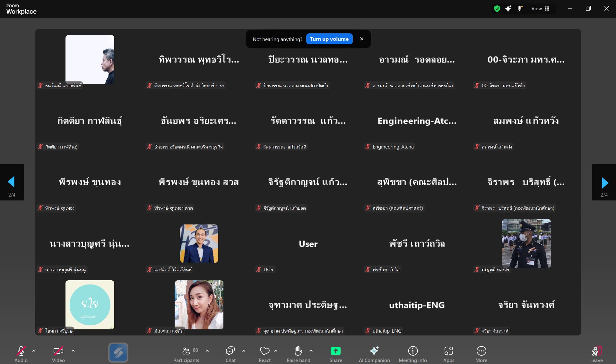Expand video options arrow
This screenshot has height=364, width=616.
pyautogui.click(x=73, y=351)
